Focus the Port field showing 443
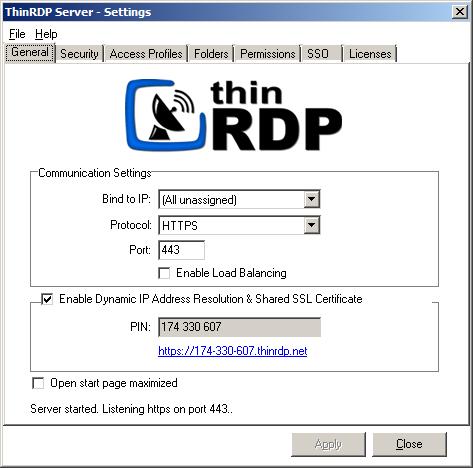Screen dimensions: 473x468 pos(181,250)
